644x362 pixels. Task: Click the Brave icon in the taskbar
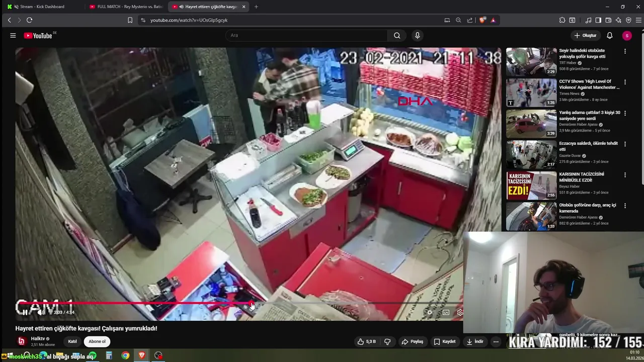[142, 355]
